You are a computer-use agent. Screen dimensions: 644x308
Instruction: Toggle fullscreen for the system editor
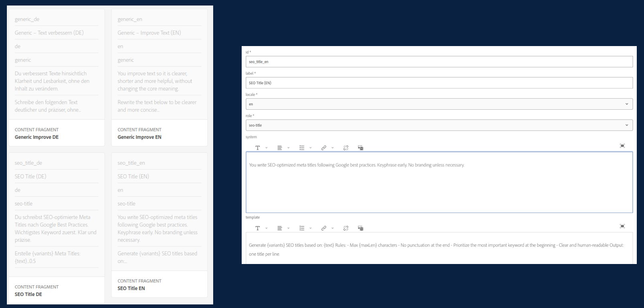[622, 146]
